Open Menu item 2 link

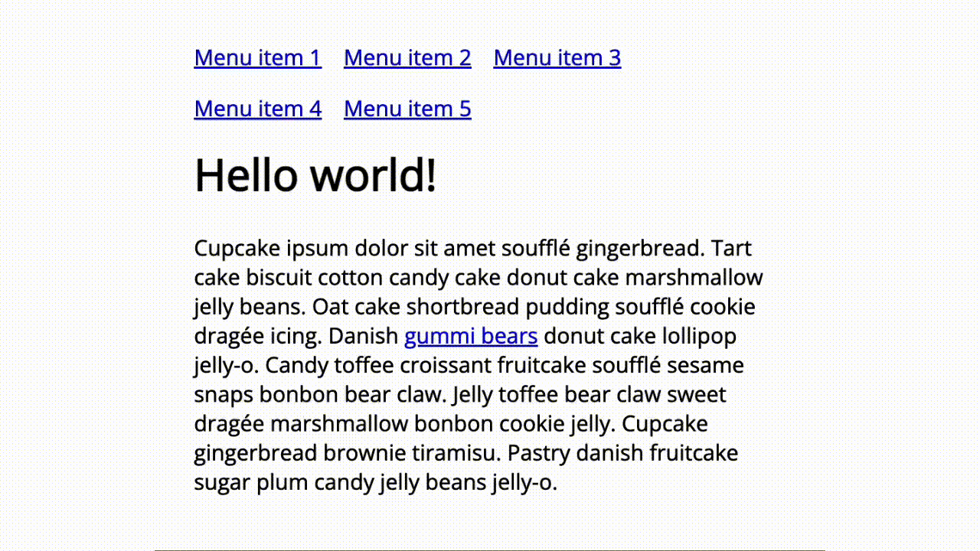[407, 57]
